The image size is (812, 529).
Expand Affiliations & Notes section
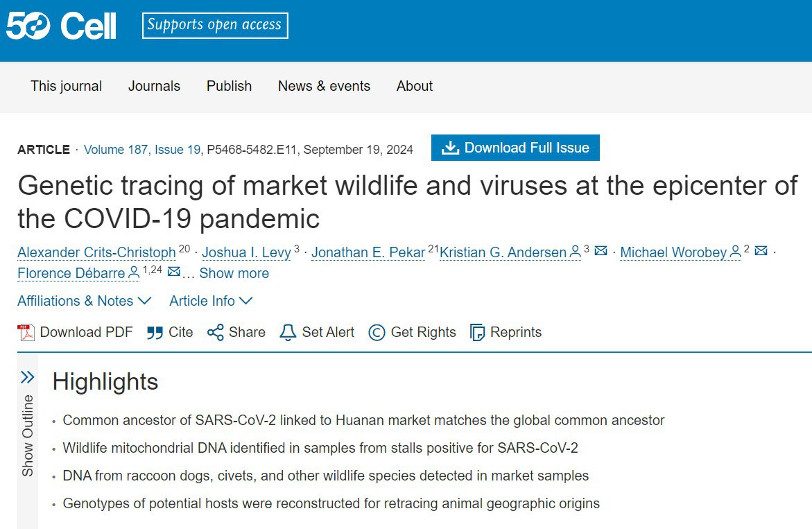pos(84,301)
